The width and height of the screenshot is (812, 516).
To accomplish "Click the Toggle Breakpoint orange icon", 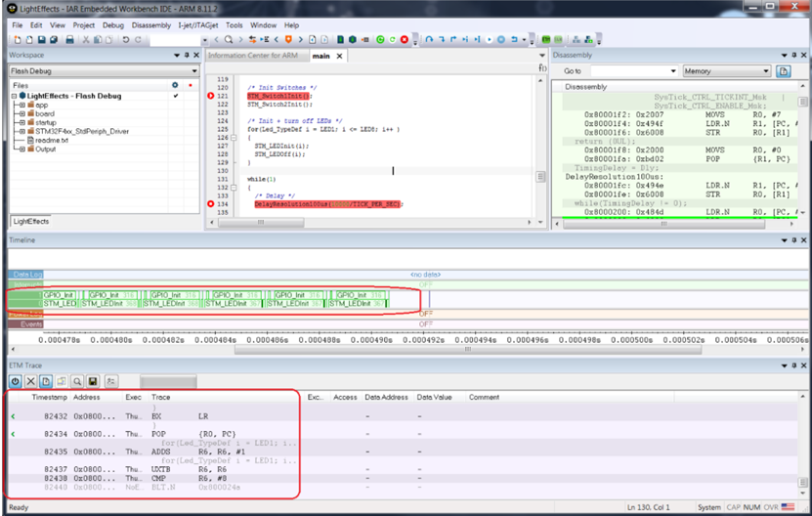I will (x=288, y=39).
